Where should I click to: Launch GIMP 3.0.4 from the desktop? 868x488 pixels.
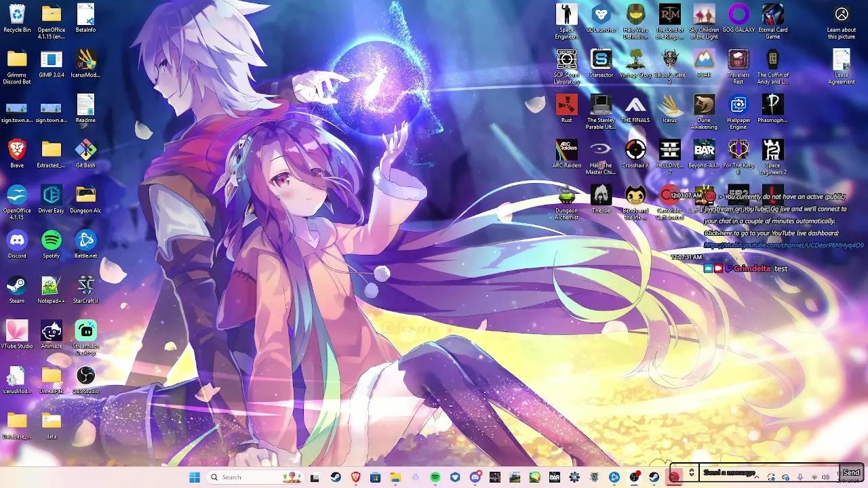click(51, 64)
